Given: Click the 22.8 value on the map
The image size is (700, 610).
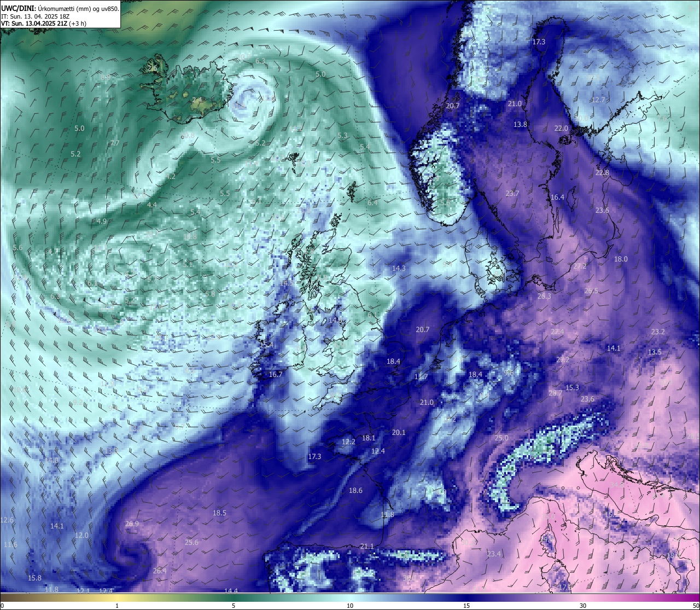Looking at the screenshot, I should click(602, 173).
